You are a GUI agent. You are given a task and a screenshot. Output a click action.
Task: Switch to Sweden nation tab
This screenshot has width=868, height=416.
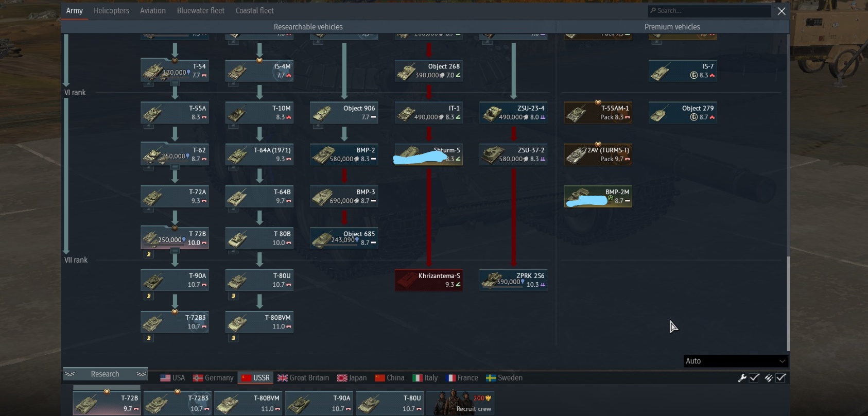(505, 378)
